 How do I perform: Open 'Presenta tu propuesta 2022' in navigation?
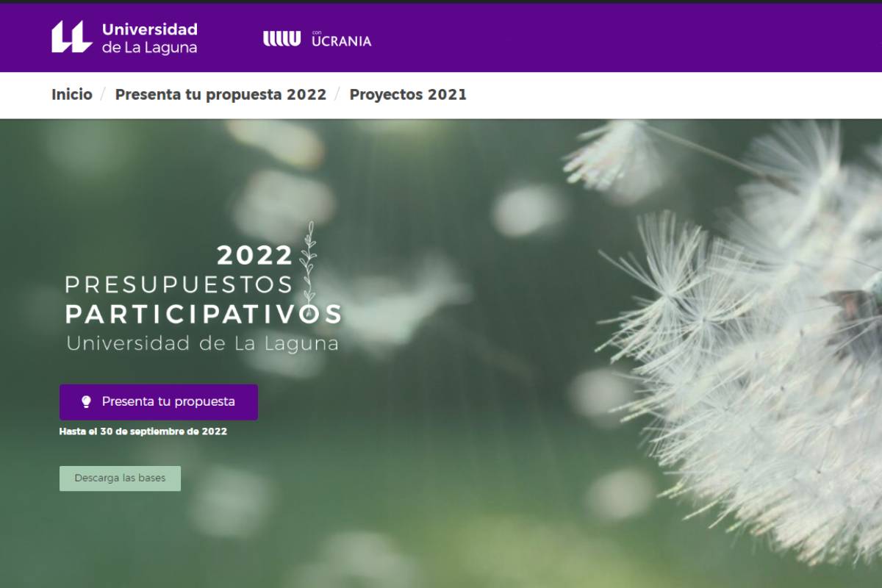pyautogui.click(x=220, y=94)
